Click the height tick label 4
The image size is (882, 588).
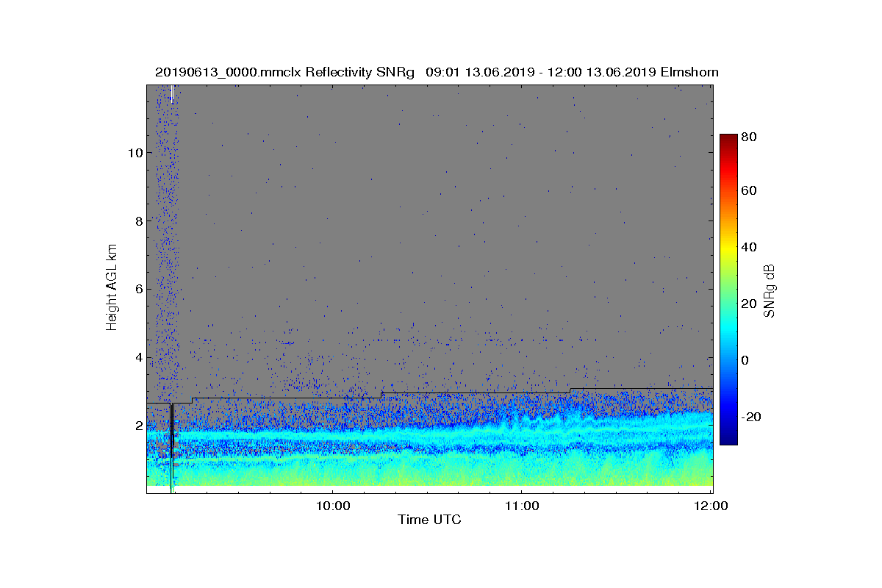(x=138, y=358)
